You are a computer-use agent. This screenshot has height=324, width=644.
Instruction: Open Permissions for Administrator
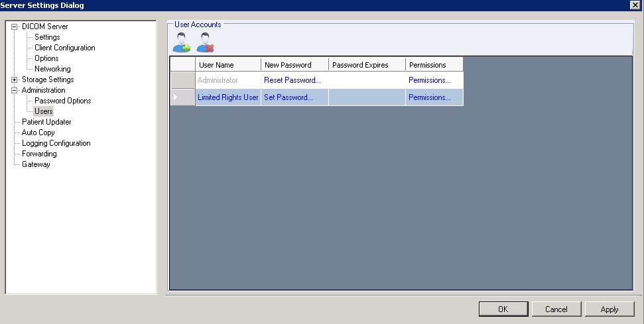point(430,80)
